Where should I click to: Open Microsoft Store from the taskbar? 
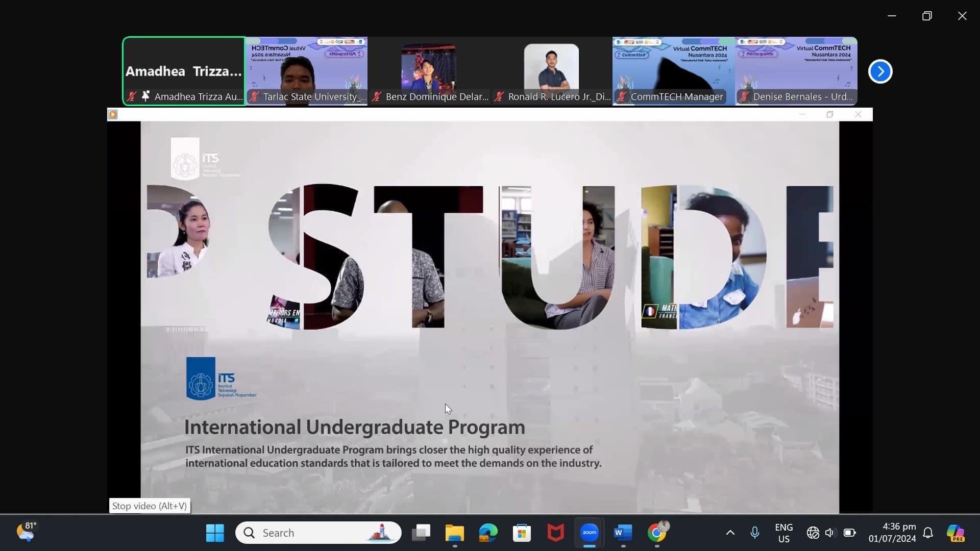pos(522,533)
